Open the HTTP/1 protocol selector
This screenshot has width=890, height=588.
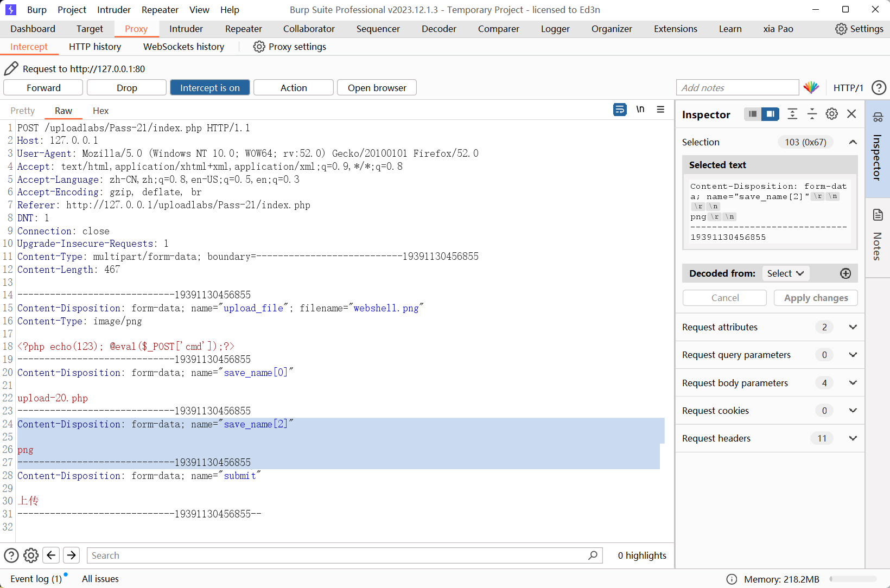tap(848, 87)
